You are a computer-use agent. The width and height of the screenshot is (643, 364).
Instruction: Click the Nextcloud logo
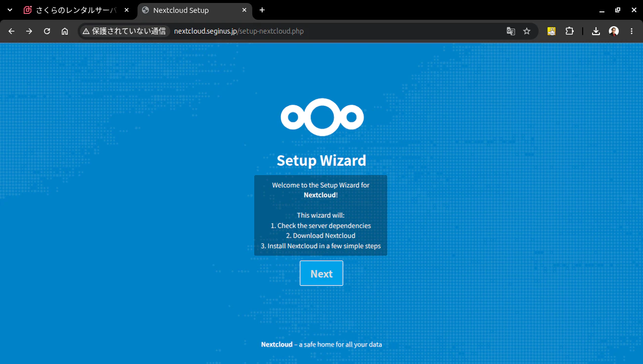pyautogui.click(x=322, y=117)
